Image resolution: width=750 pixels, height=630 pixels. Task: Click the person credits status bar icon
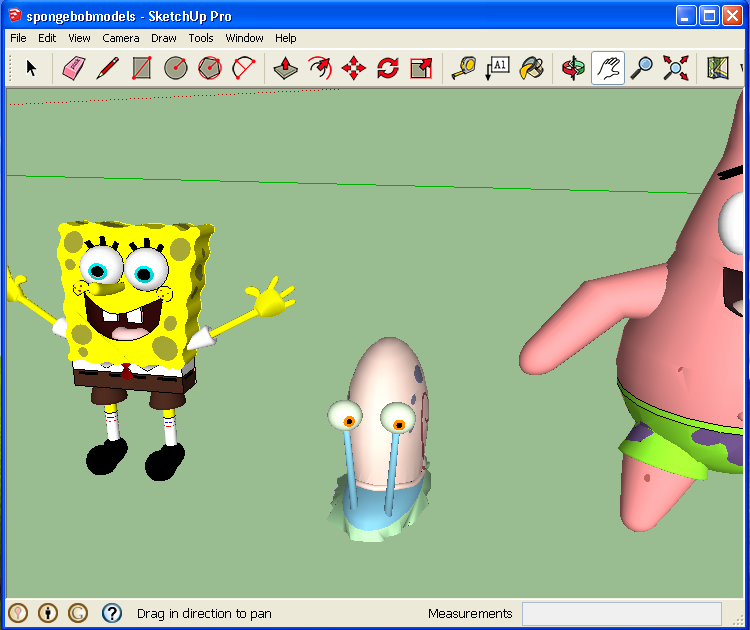coord(48,613)
